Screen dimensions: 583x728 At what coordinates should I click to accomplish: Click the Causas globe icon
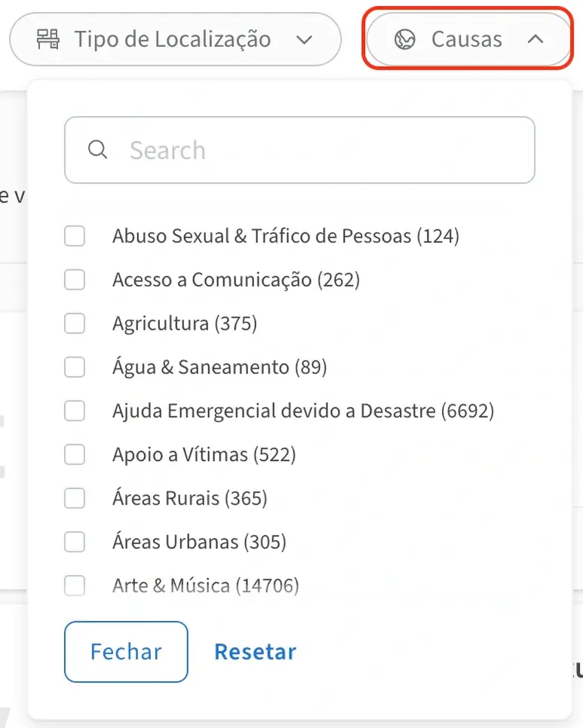[405, 39]
